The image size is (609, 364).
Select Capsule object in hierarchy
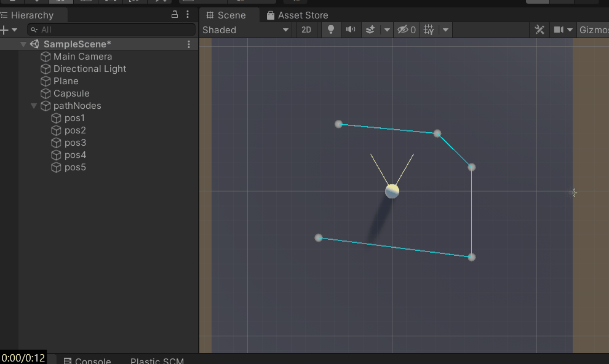71,93
